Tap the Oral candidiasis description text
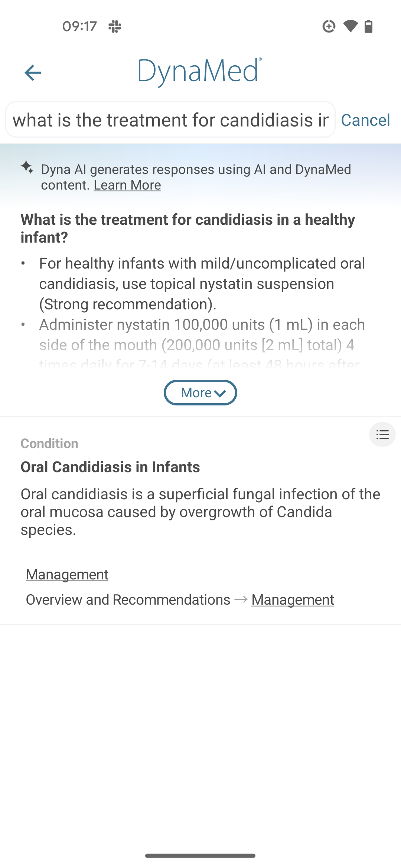Viewport: 401px width, 868px height. (x=200, y=512)
